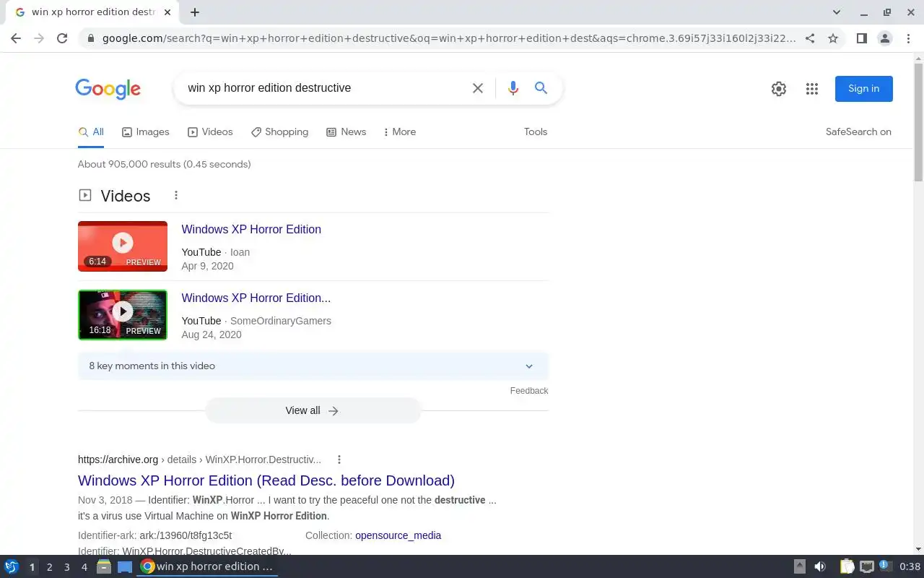The height and width of the screenshot is (578, 924).
Task: Open the Google apps grid
Action: point(812,89)
